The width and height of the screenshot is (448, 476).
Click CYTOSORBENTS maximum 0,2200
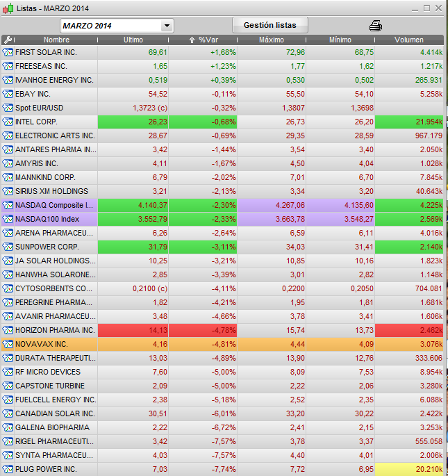tap(272, 288)
